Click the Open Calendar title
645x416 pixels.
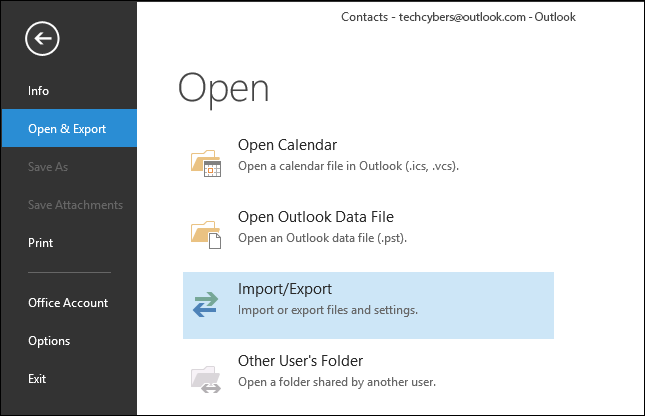pyautogui.click(x=287, y=145)
